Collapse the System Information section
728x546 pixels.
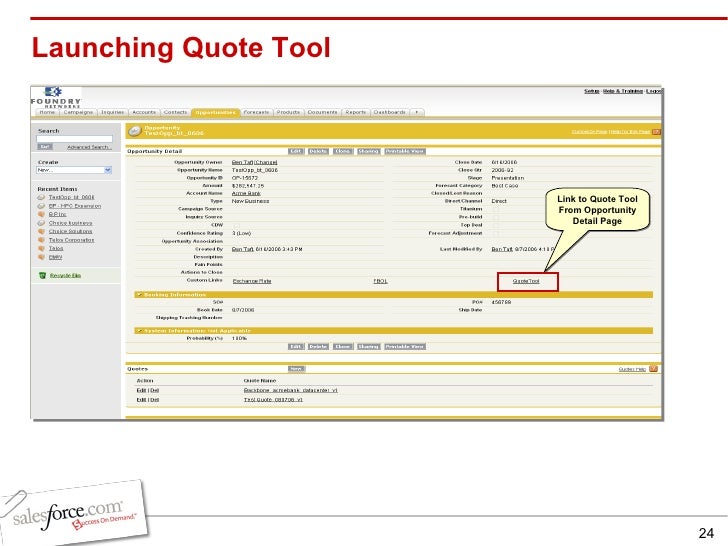(138, 331)
